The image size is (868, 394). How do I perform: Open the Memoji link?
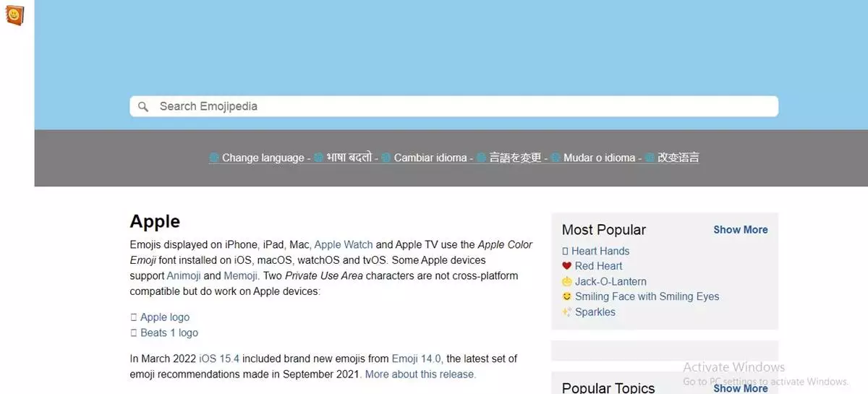(241, 275)
